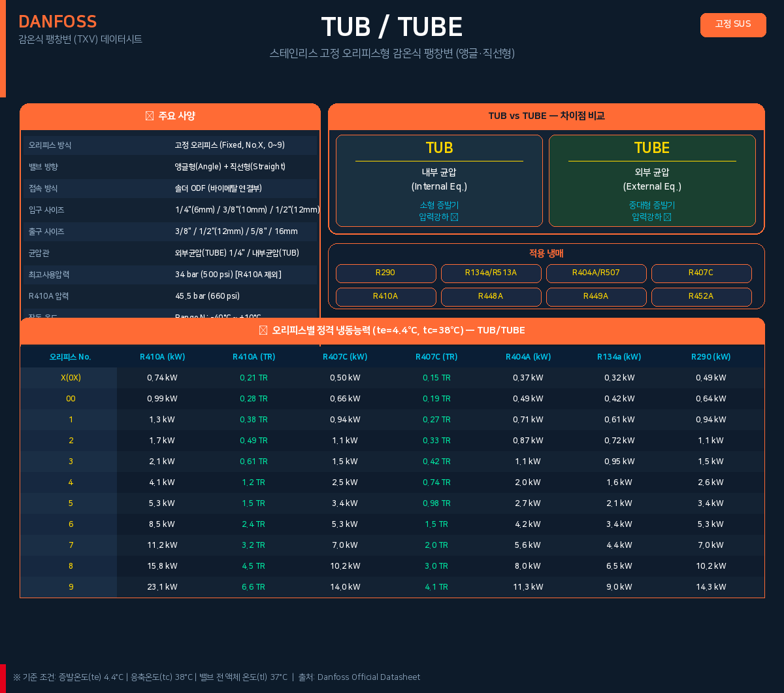Click the R407C (TR) column header
784x693 pixels.
436,357
